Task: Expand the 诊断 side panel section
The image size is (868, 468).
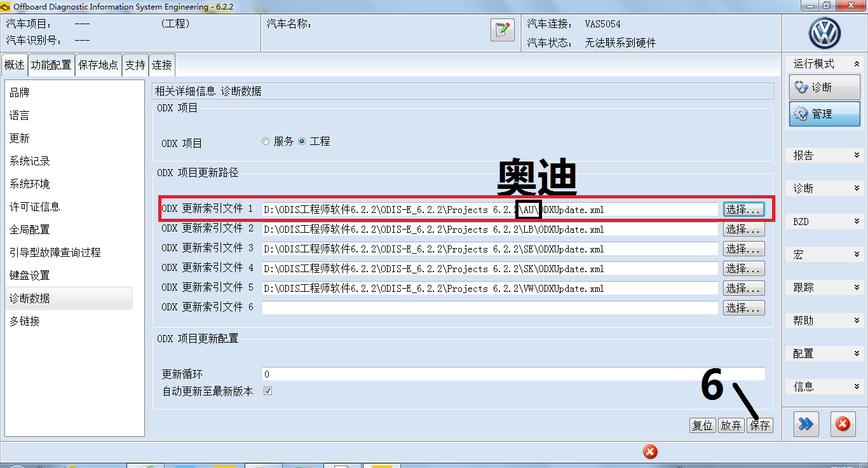Action: pyautogui.click(x=825, y=188)
